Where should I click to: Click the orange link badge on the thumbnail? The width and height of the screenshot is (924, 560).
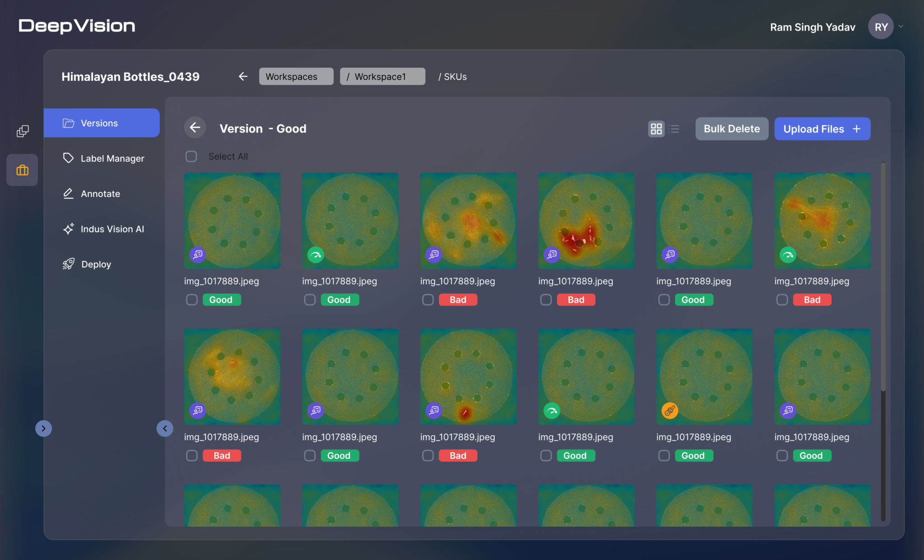[670, 410]
